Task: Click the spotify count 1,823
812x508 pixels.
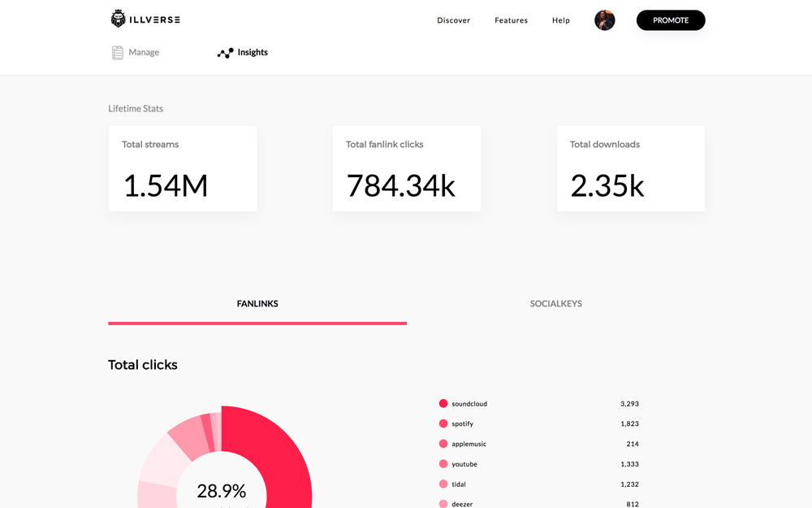Action: click(629, 424)
